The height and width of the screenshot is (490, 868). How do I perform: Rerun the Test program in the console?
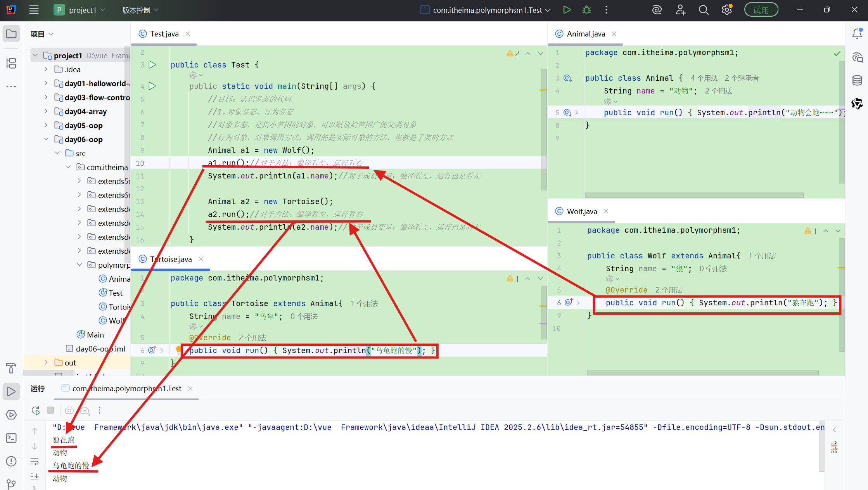click(x=36, y=410)
